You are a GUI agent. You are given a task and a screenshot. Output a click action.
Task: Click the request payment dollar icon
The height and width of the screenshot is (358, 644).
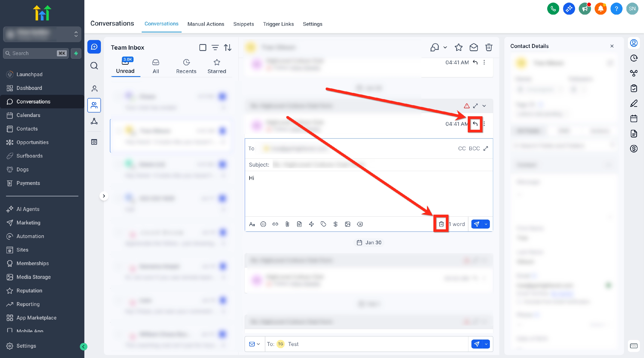click(x=335, y=224)
